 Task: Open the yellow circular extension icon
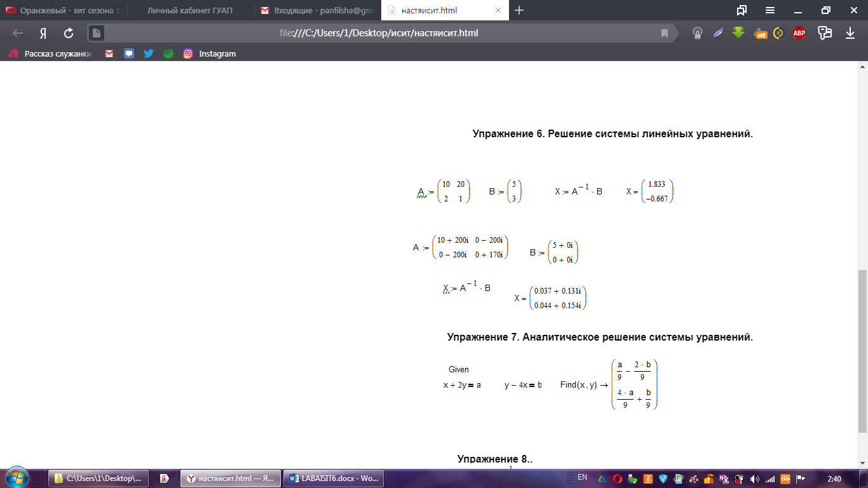tap(778, 33)
